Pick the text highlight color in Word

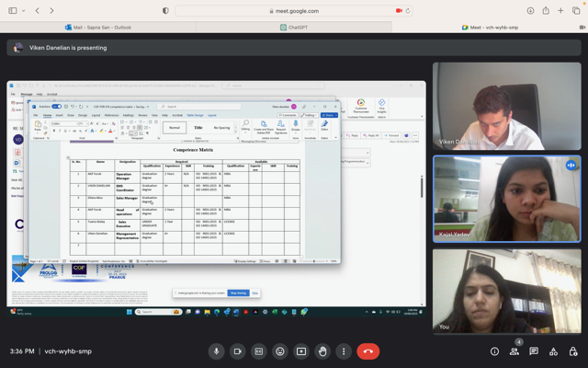(101, 131)
